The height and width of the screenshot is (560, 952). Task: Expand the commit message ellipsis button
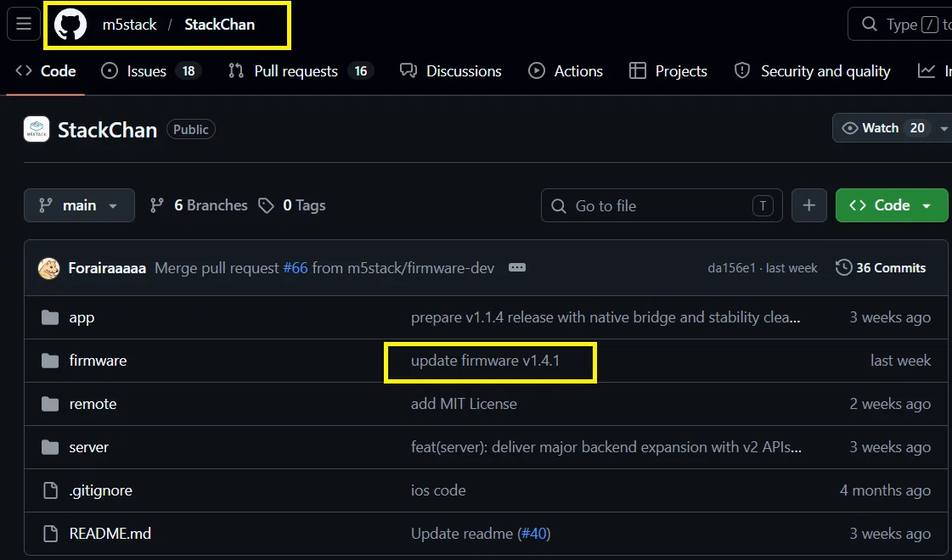coord(516,267)
